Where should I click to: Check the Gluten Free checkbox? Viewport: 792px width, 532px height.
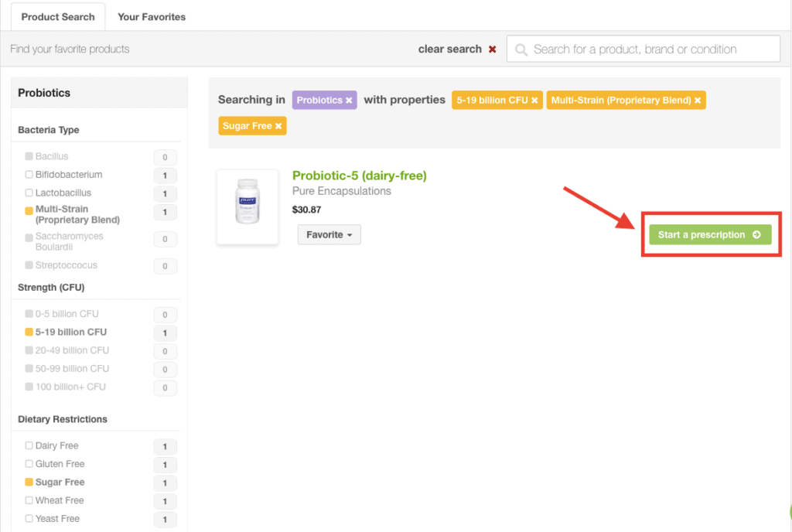coord(29,464)
